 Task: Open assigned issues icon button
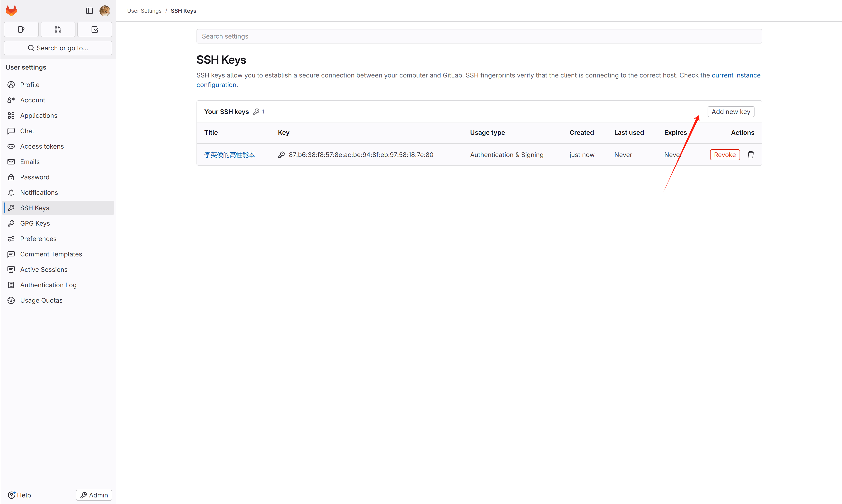tap(21, 29)
